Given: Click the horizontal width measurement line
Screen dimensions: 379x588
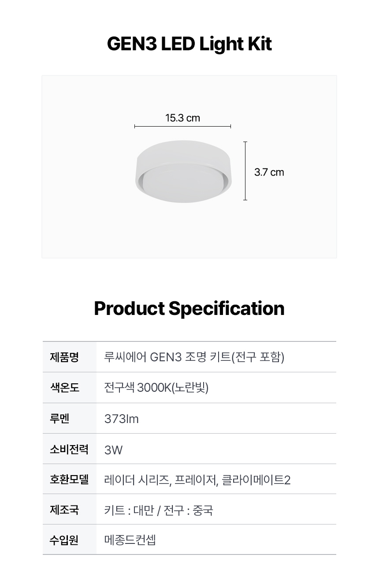Looking at the screenshot, I should click(x=182, y=127).
